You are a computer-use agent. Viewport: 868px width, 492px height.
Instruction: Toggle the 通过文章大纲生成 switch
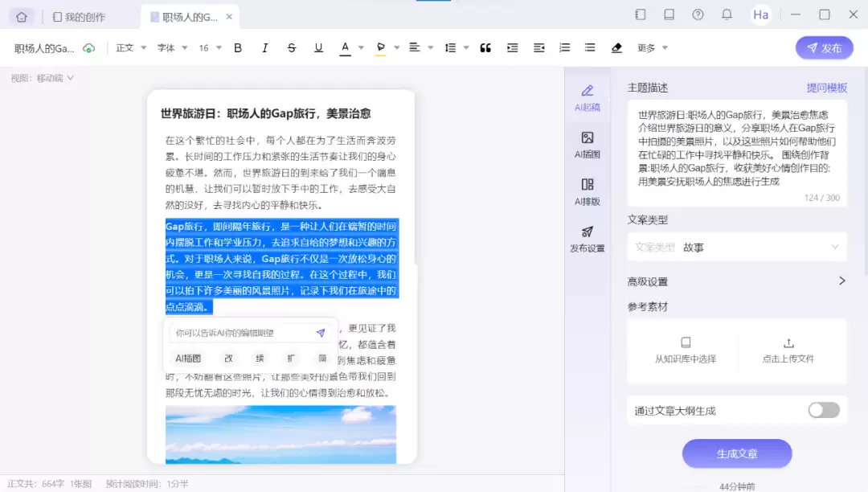coord(824,410)
